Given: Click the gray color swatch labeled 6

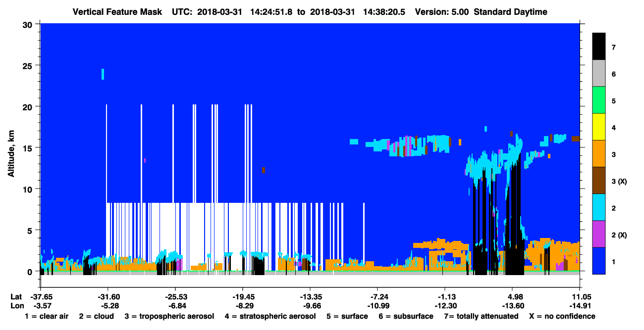Looking at the screenshot, I should [599, 73].
